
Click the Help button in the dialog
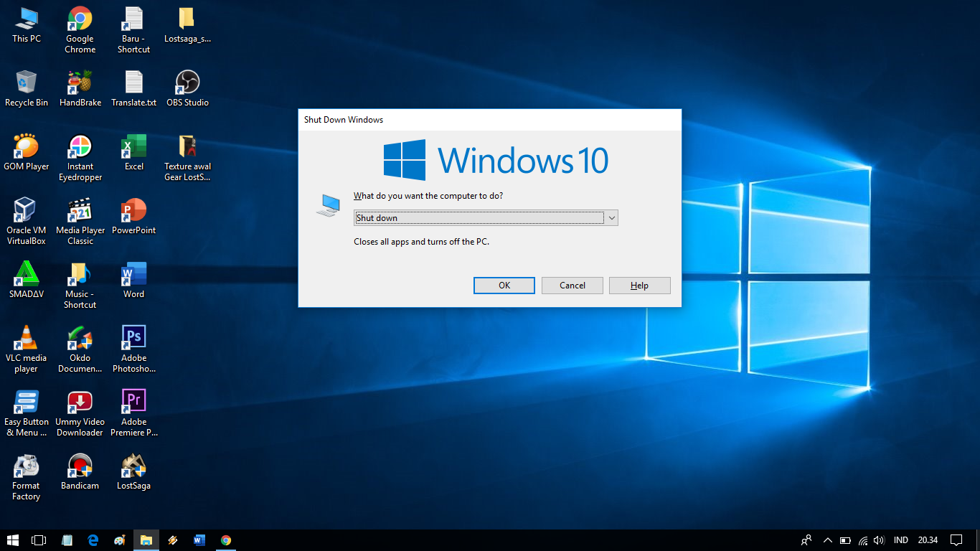[x=640, y=286]
